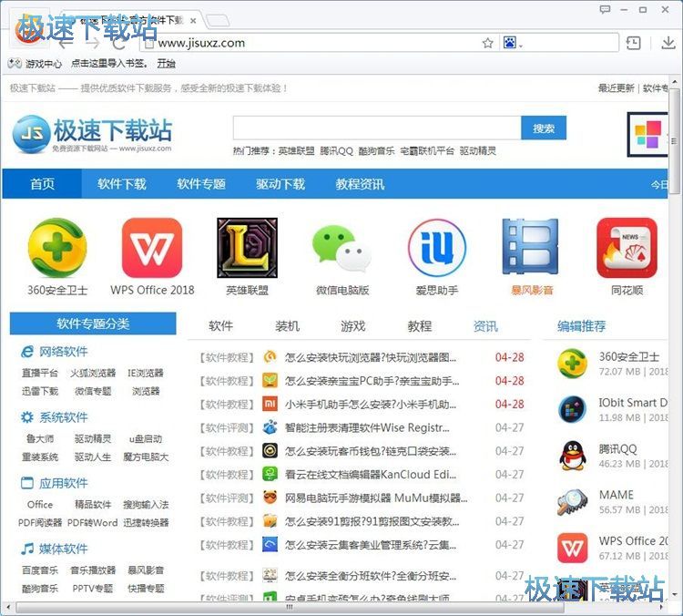Open the 微信电脑版 icon

[x=341, y=248]
